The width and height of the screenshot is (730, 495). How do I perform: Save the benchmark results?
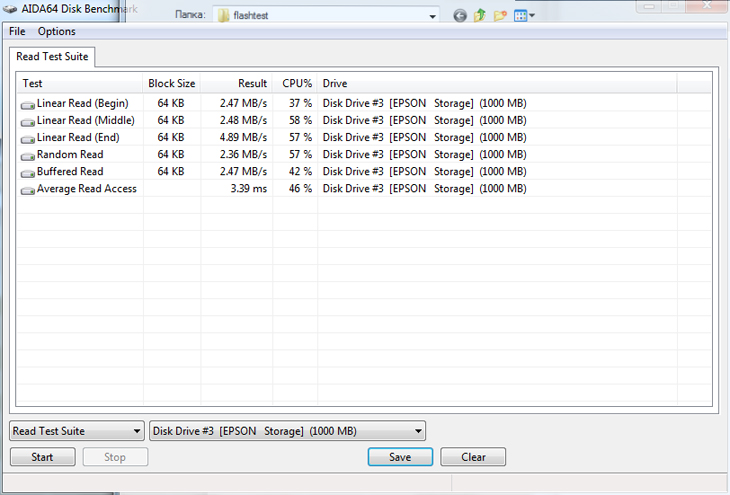pyautogui.click(x=400, y=457)
